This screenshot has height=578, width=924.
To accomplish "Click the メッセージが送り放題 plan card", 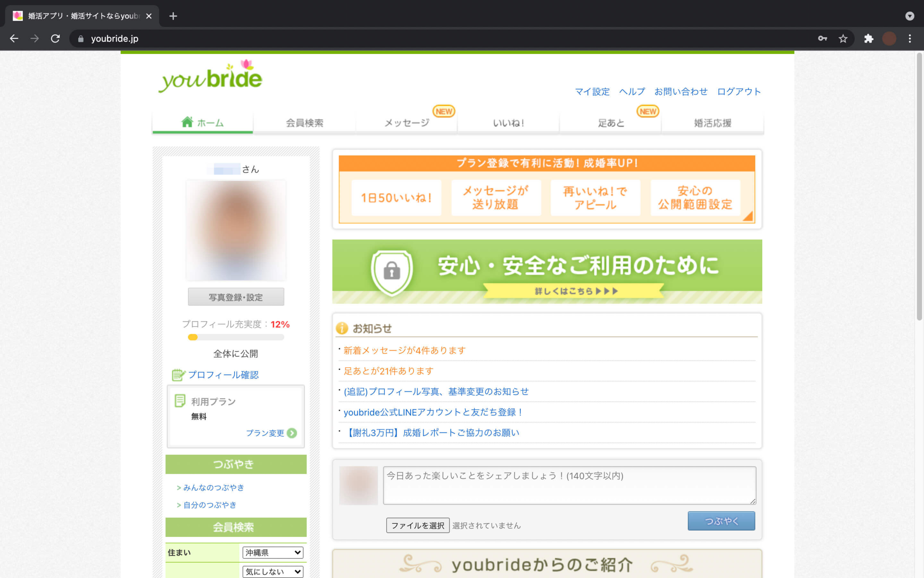I will point(496,198).
